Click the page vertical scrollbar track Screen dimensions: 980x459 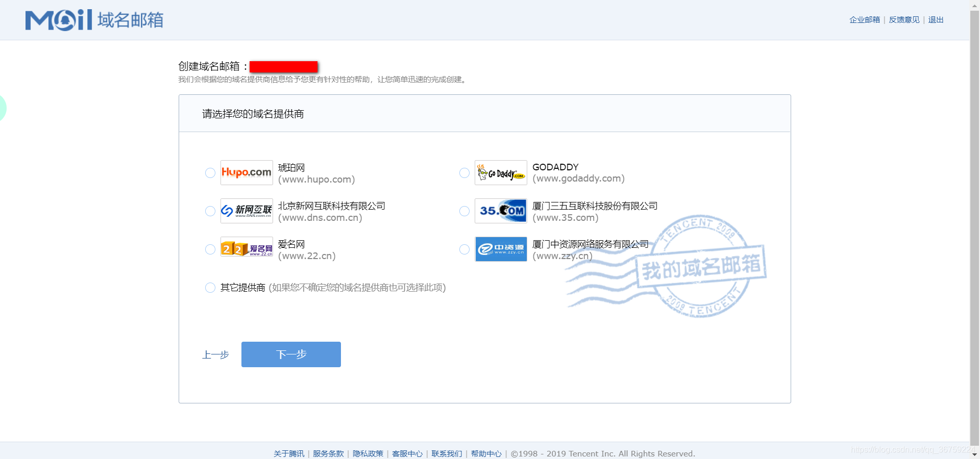pos(974,229)
